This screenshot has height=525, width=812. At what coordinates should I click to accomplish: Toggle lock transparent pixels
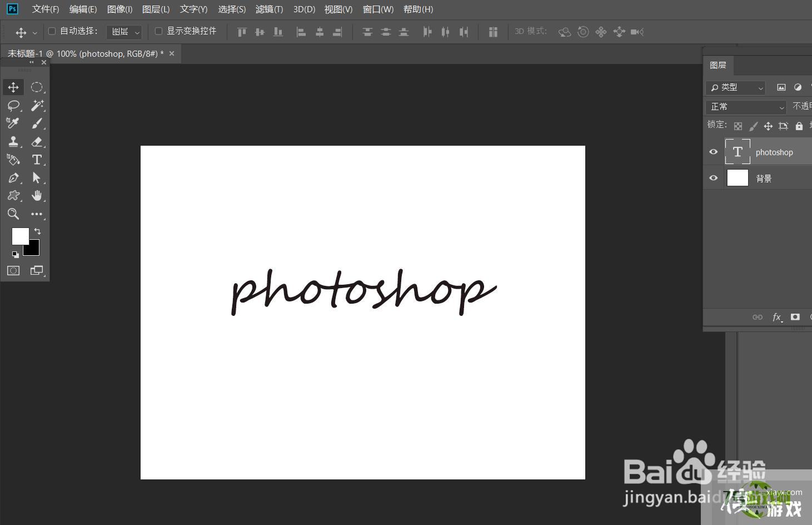tap(738, 126)
